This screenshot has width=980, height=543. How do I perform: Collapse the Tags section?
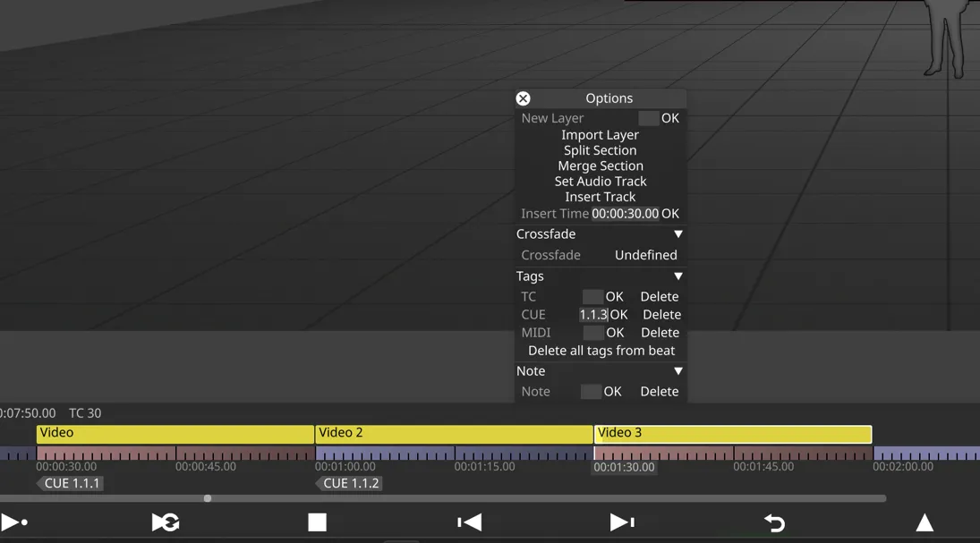click(x=677, y=276)
